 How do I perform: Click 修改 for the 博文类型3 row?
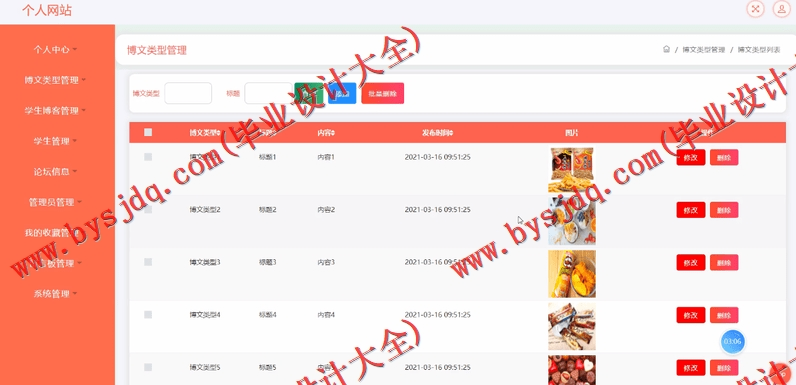coord(691,263)
